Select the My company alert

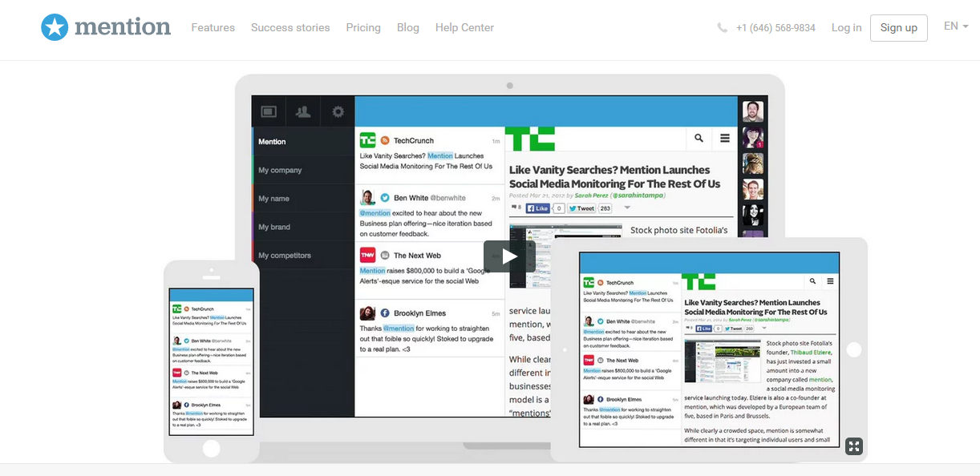click(x=303, y=170)
